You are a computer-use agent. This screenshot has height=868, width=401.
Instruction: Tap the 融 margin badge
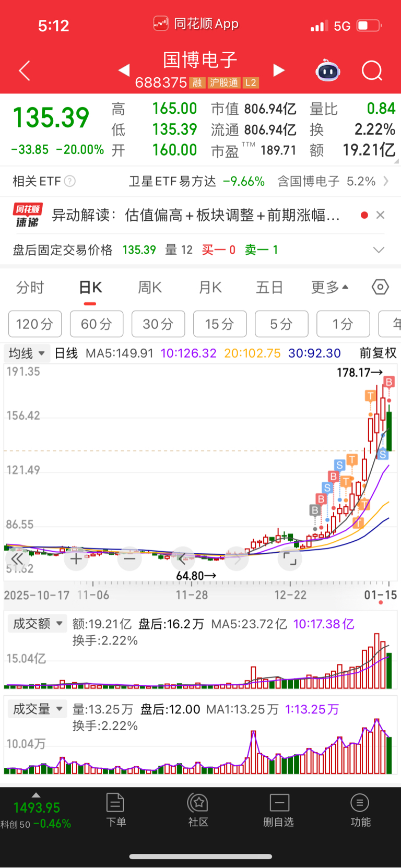197,82
